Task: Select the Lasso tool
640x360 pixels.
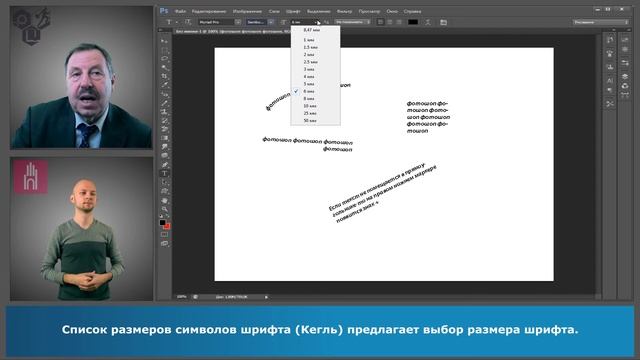Action: pos(164,59)
